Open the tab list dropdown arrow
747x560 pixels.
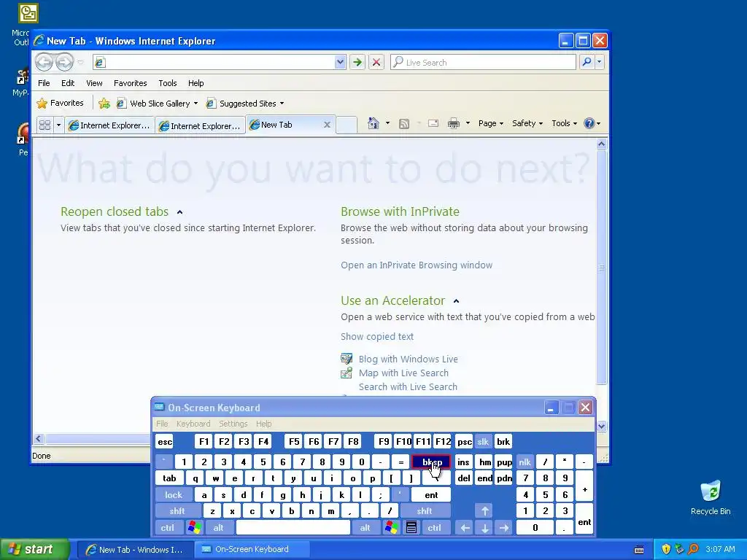tap(58, 125)
